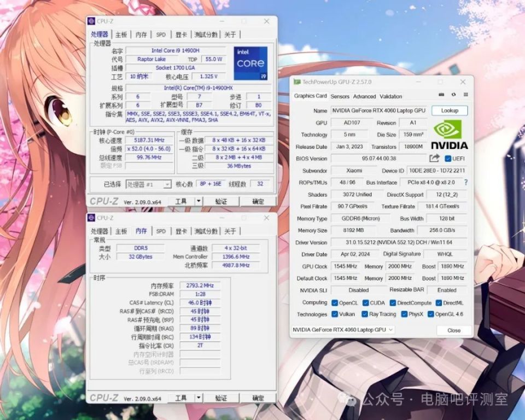Expand 工具 dropdown arrow in top CPU-Z window

199,201
